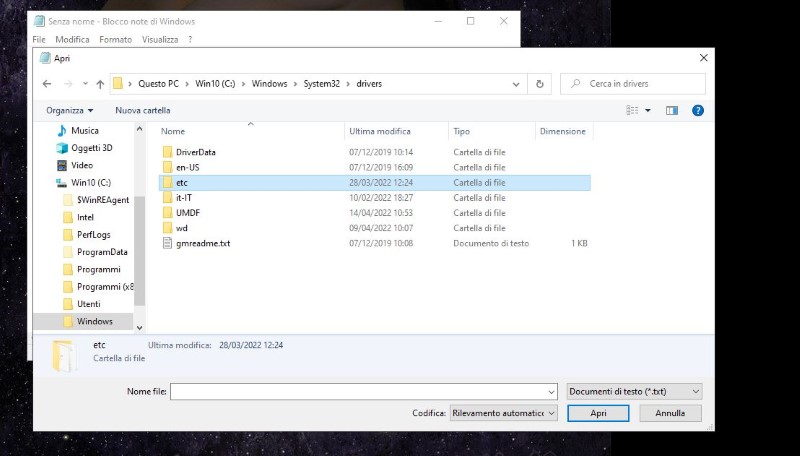Select Oggetti 3D in navigation pane
This screenshot has height=456, width=800.
[92, 148]
